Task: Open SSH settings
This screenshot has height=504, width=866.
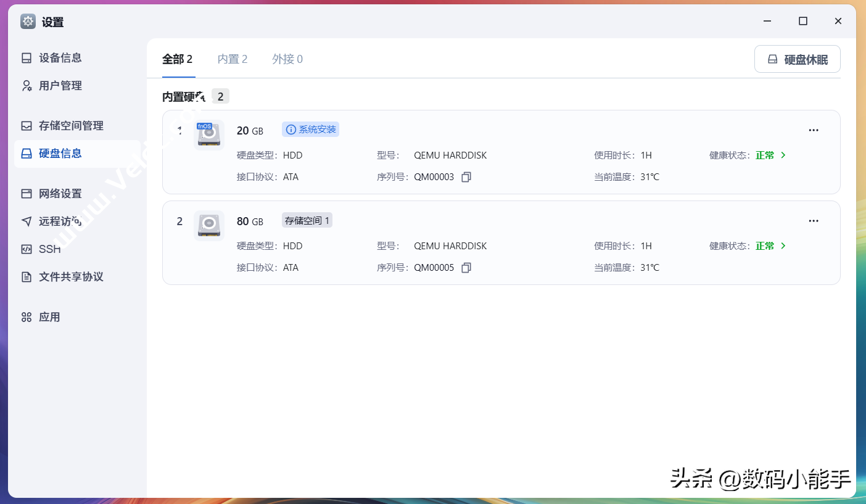Action: [49, 249]
